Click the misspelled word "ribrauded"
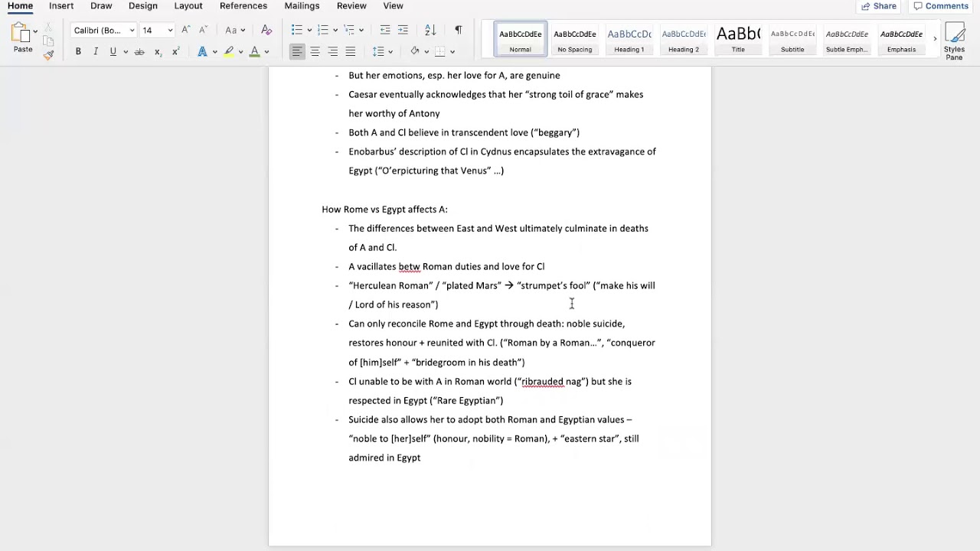The image size is (980, 551). click(x=542, y=382)
